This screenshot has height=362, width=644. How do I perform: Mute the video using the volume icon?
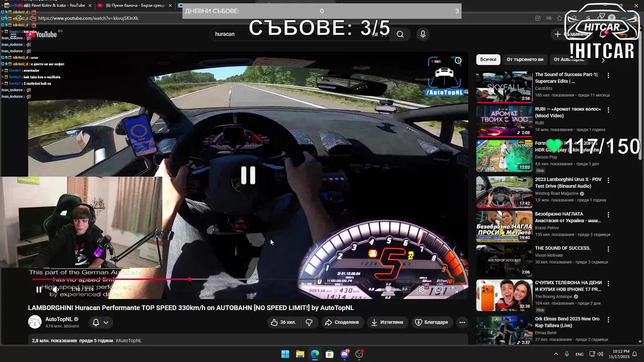(56, 290)
